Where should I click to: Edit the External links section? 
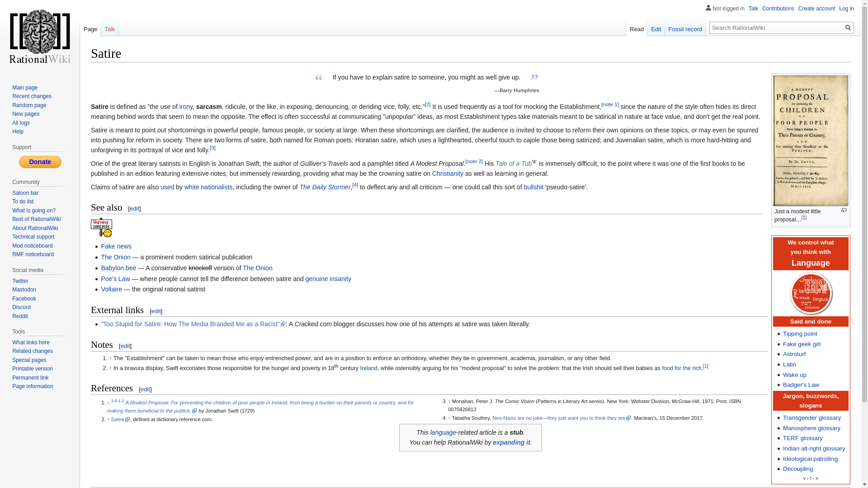pos(156,311)
